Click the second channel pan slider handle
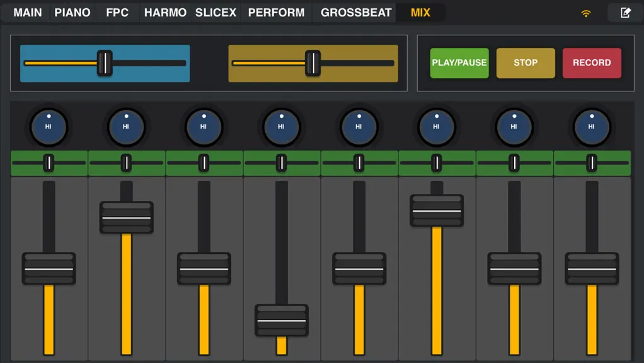This screenshot has width=644, height=363. click(x=126, y=163)
